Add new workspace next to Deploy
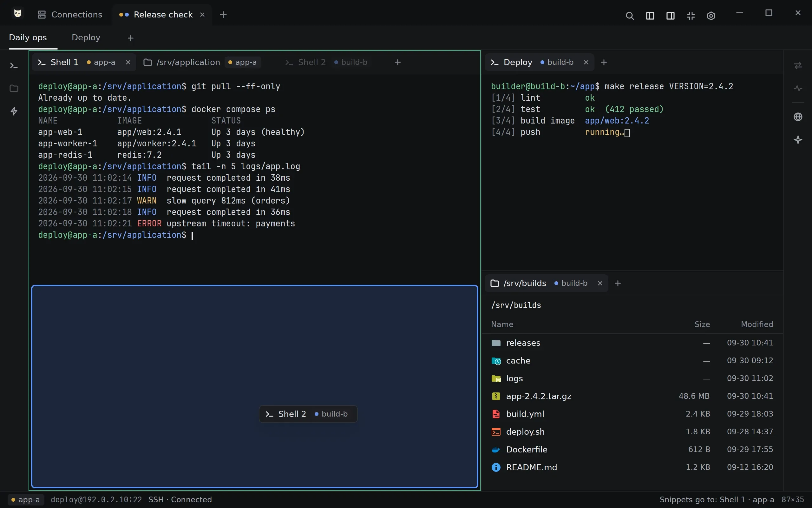 [131, 38]
